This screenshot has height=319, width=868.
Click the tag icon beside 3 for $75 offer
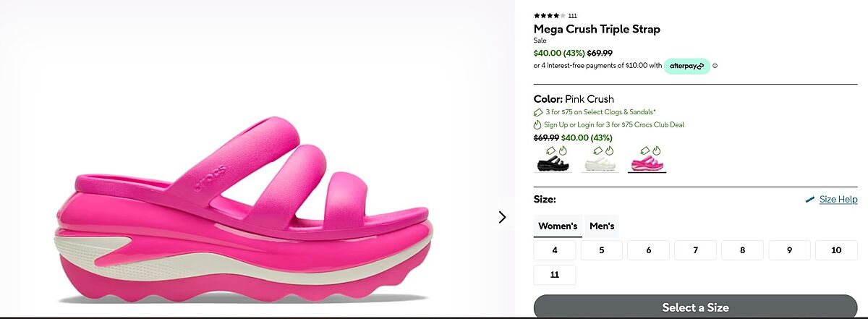[538, 112]
